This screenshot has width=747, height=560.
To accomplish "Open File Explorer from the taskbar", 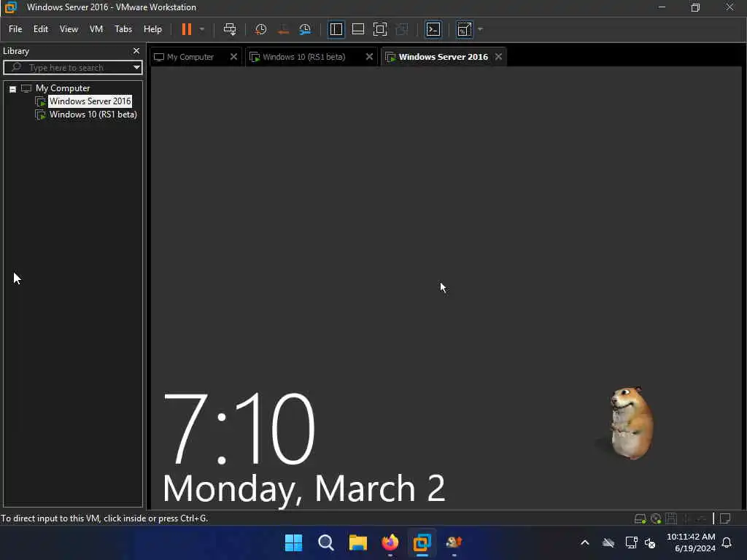I will [x=357, y=542].
